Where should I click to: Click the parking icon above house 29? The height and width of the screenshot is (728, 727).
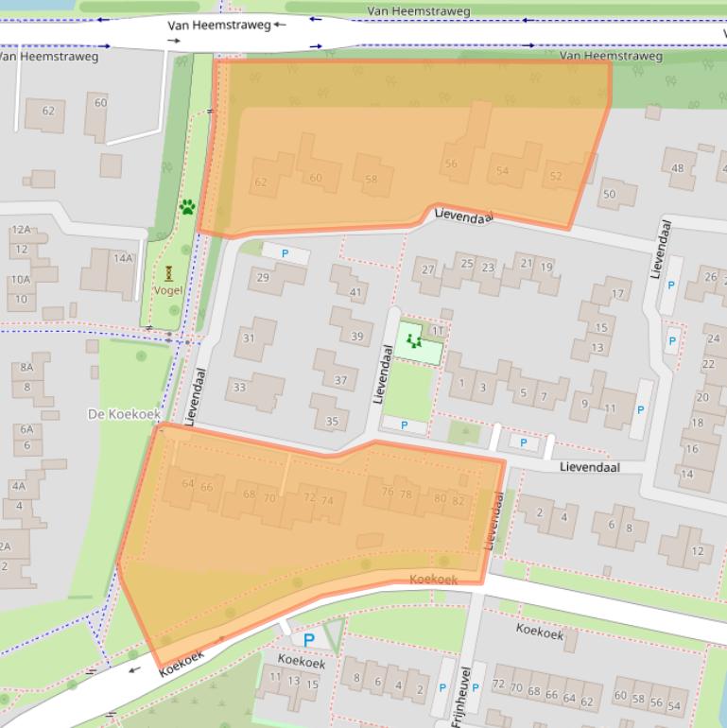click(285, 254)
